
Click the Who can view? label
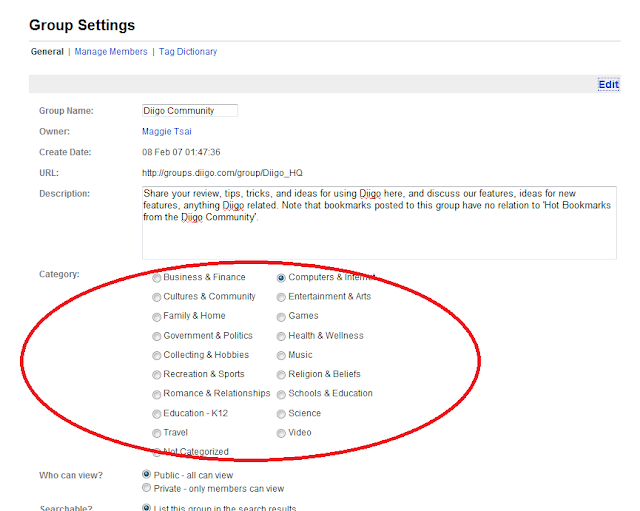[71, 475]
